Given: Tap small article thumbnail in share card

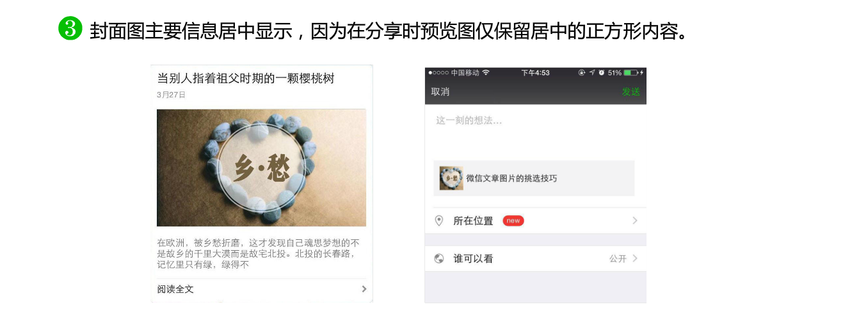Looking at the screenshot, I should point(451,178).
